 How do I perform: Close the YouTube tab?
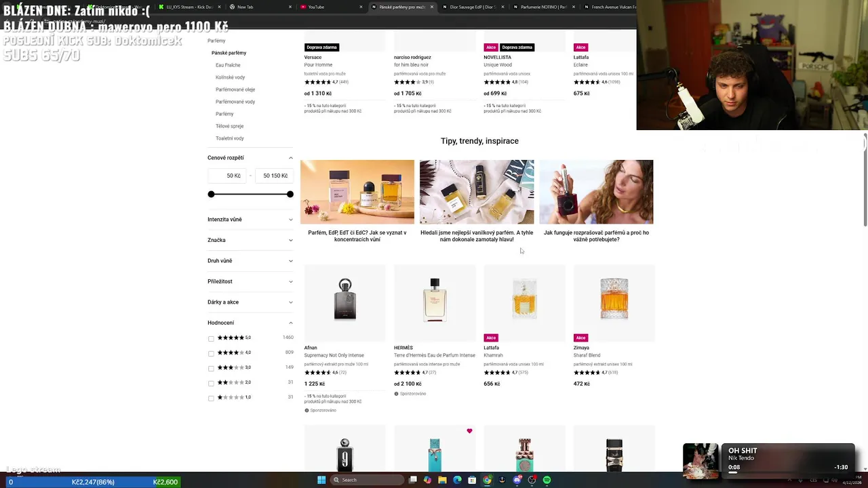pyautogui.click(x=361, y=7)
